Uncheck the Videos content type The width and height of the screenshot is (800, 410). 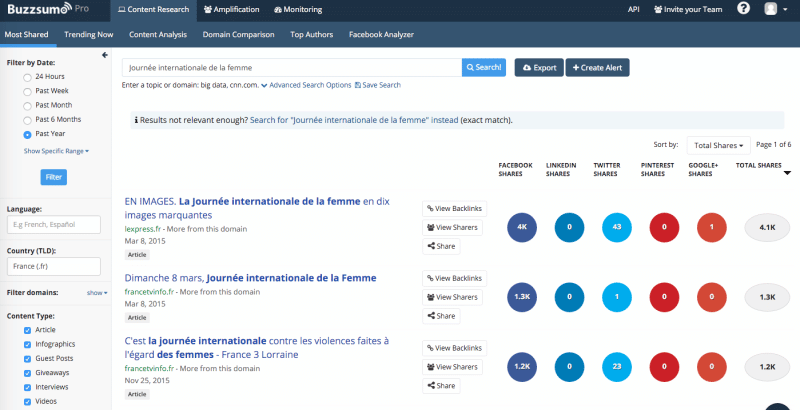click(28, 402)
